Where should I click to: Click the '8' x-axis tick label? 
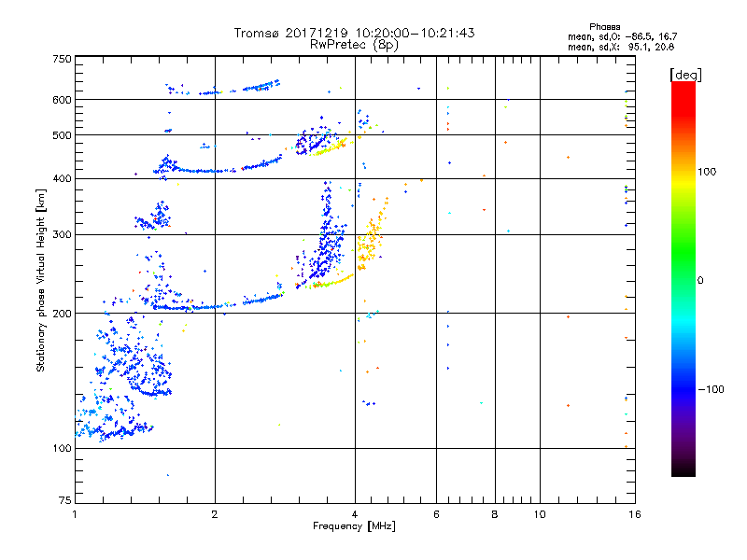click(495, 514)
